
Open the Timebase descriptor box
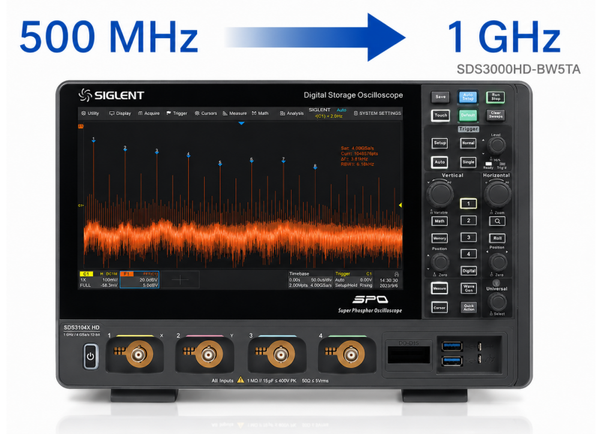point(310,280)
